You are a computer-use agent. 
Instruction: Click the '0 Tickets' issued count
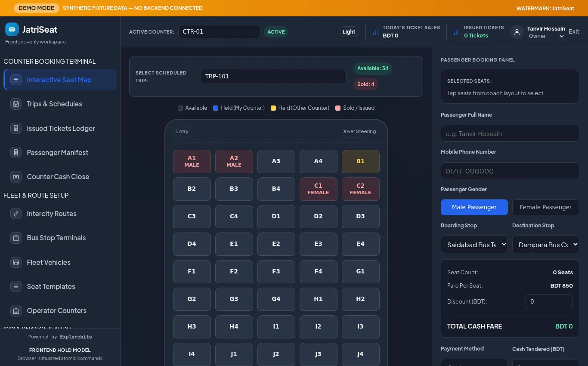(x=476, y=36)
